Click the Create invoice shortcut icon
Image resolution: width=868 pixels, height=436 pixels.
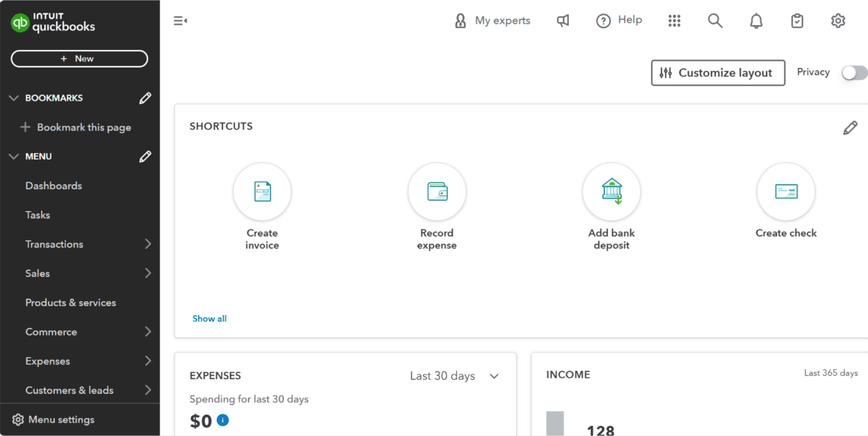[262, 192]
